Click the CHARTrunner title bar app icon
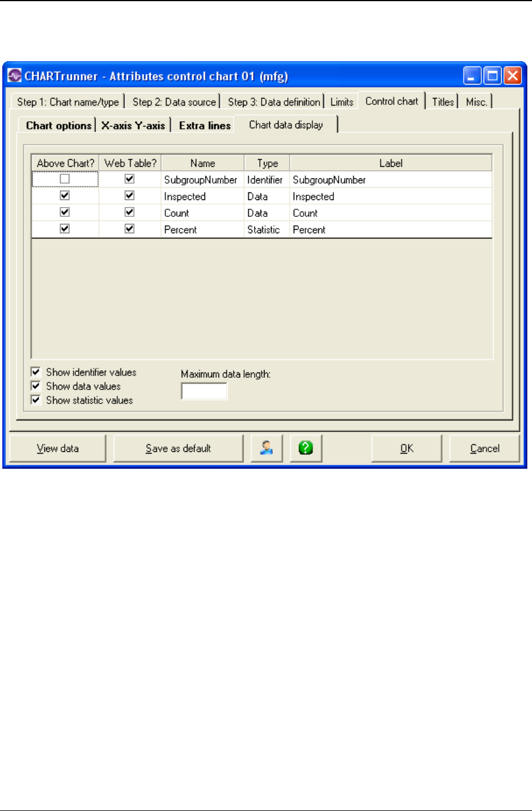 [x=15, y=76]
